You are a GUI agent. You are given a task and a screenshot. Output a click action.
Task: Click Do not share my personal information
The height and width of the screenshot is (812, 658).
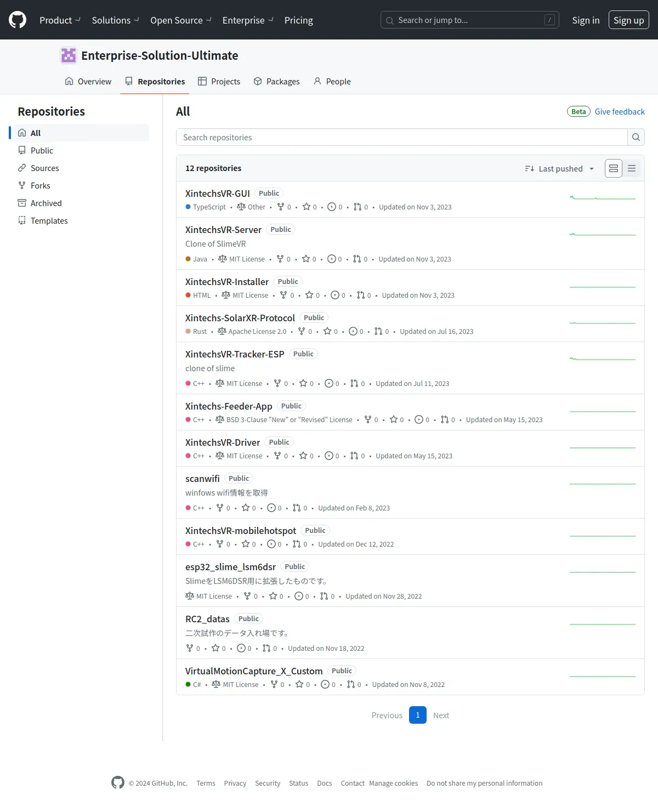(484, 783)
